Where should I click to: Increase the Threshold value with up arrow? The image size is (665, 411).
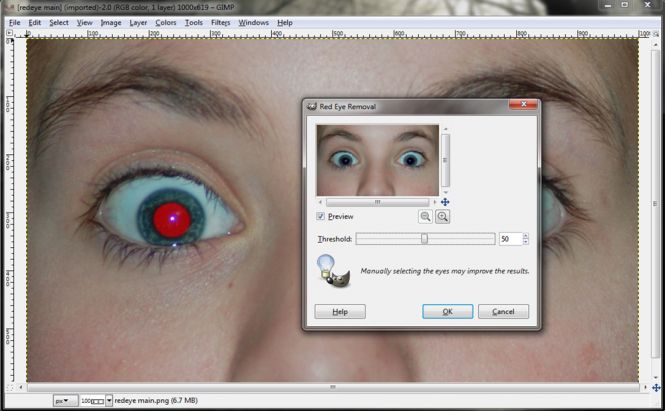coord(526,236)
